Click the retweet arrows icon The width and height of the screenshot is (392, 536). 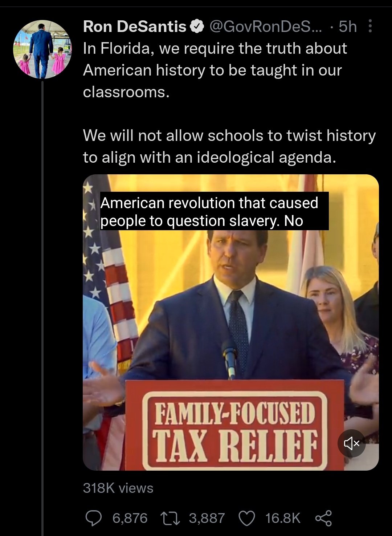click(170, 518)
